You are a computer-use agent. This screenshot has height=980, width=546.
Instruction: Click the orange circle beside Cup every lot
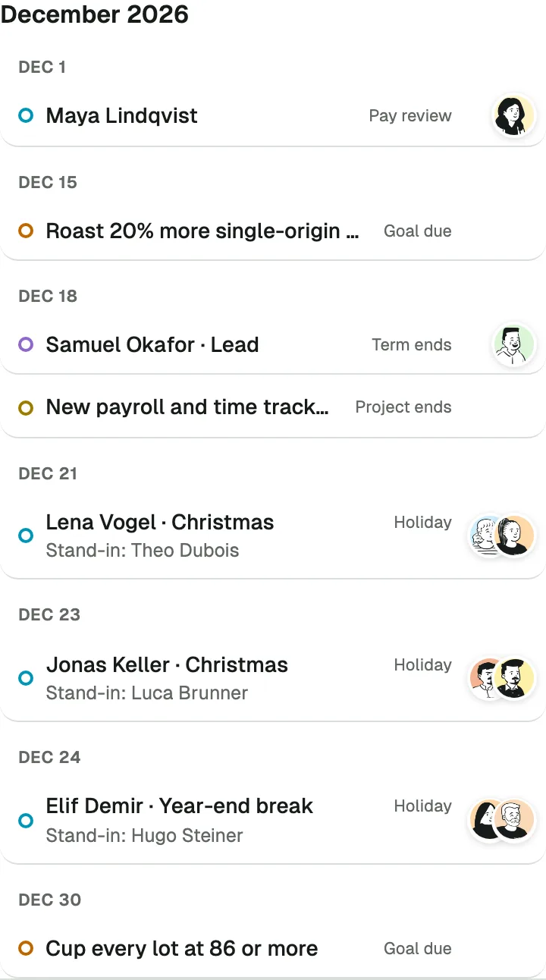point(26,948)
